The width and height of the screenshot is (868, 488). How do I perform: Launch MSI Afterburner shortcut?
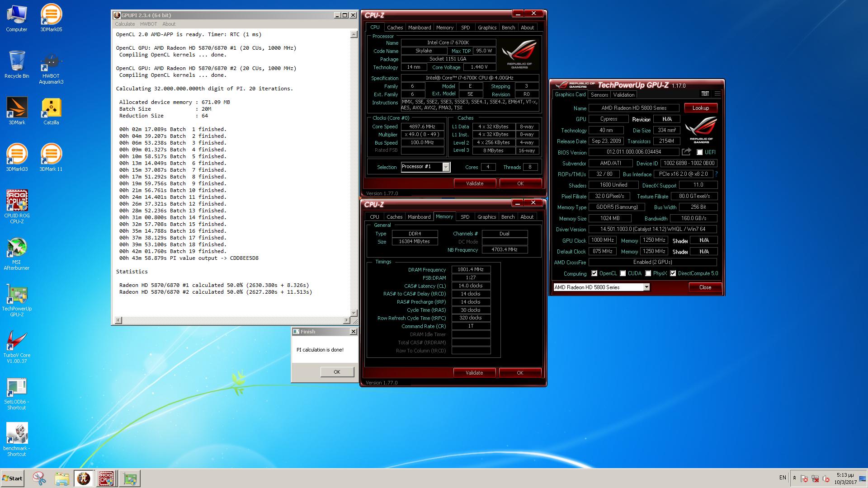click(x=17, y=253)
